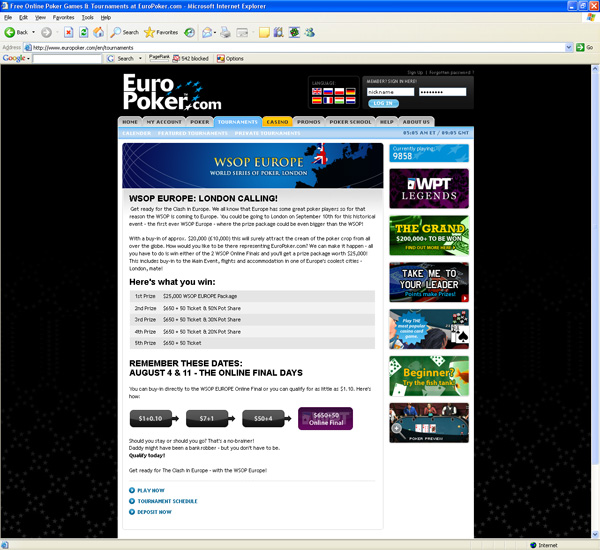
Task: Open the Google logo dropdown menu
Action: pos(16,58)
